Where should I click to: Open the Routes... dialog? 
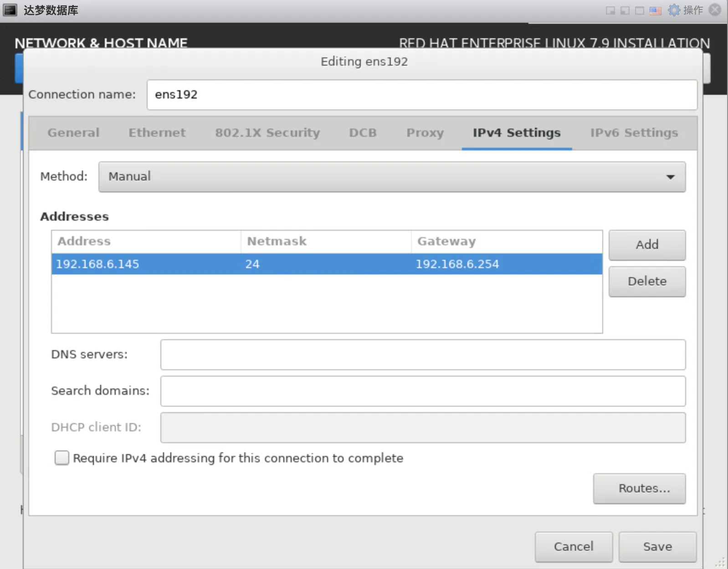click(639, 488)
